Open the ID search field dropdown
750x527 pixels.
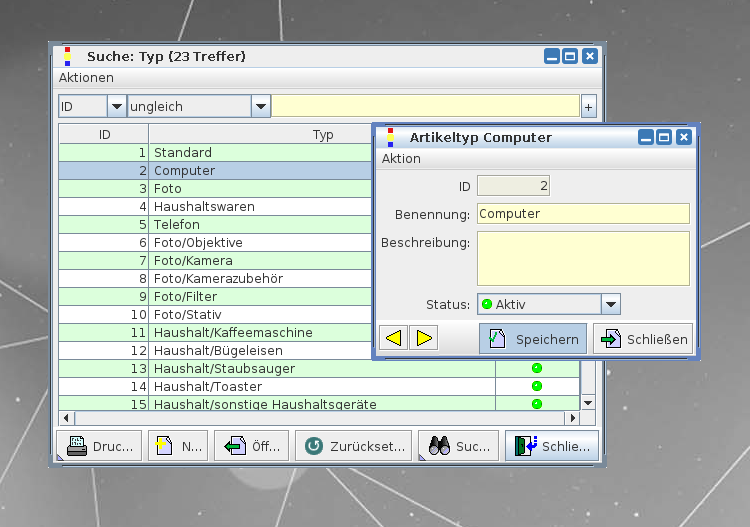116,106
